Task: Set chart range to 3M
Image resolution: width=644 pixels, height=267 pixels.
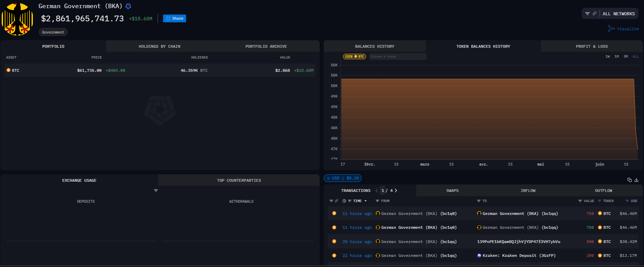Action: click(626, 57)
